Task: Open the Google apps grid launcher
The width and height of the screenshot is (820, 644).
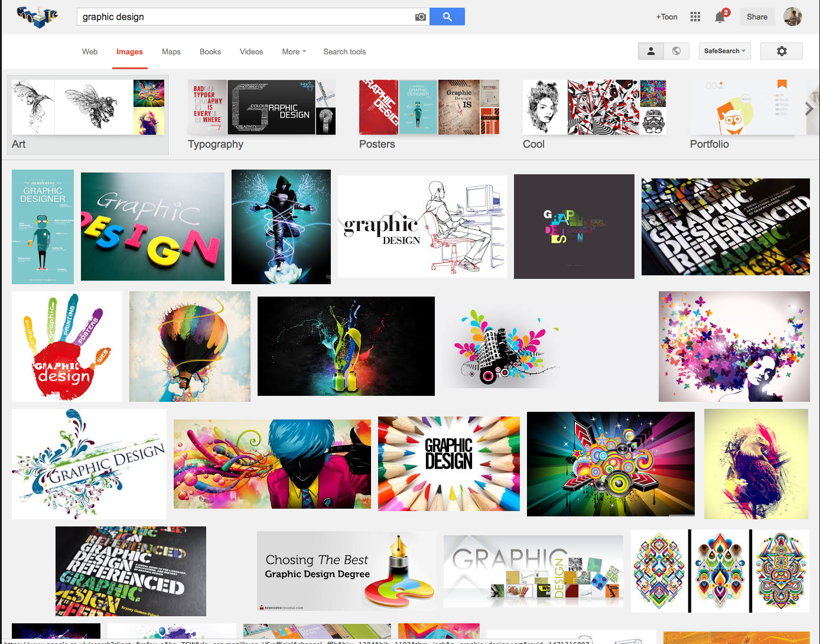Action: 695,17
